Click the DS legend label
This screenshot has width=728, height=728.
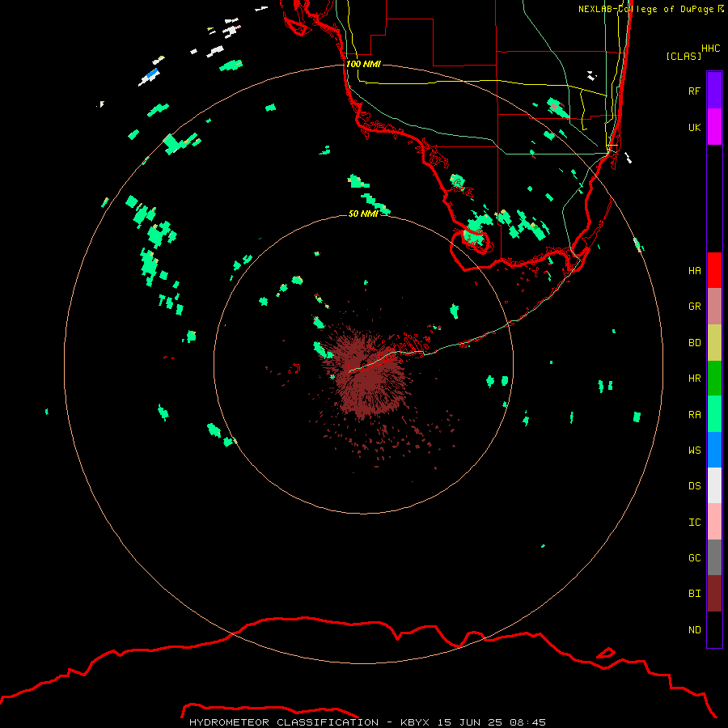694,486
